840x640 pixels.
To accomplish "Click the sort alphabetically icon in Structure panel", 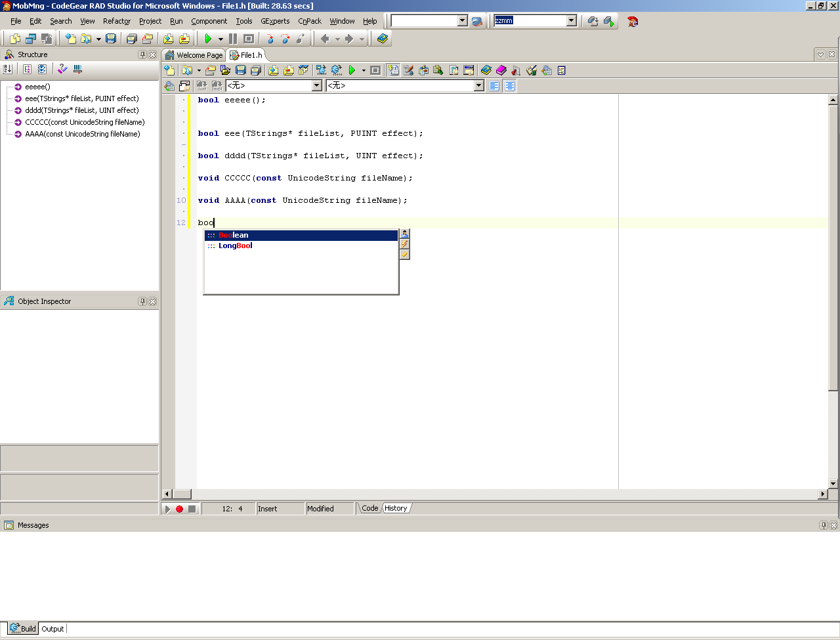I will 8,69.
